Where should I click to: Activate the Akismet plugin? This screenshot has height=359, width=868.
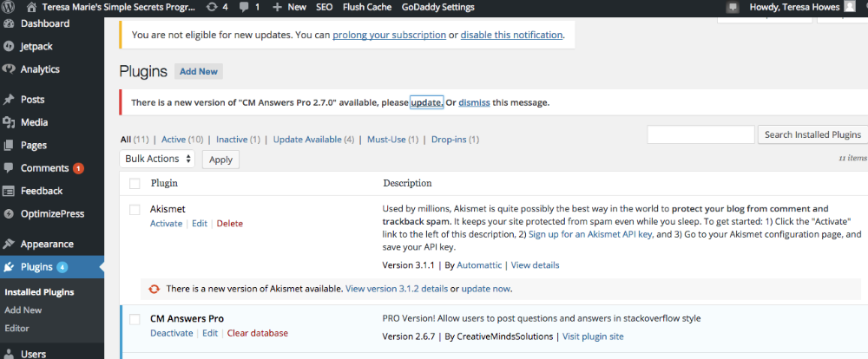[166, 224]
